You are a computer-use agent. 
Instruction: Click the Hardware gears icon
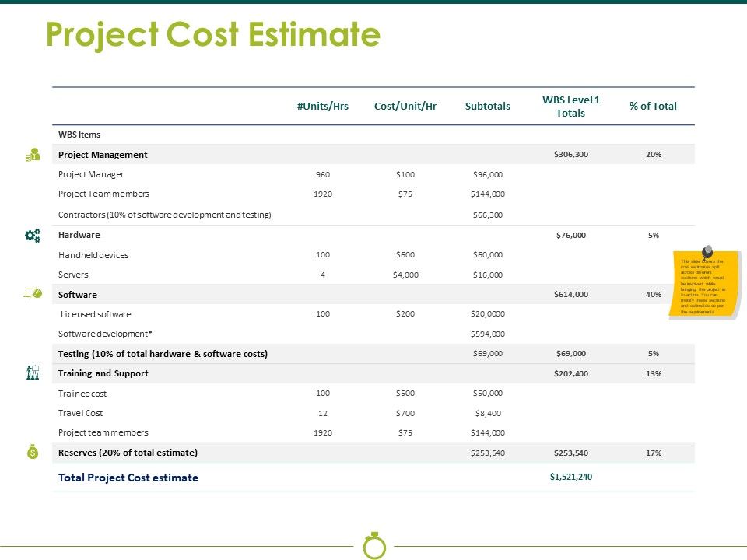pyautogui.click(x=33, y=235)
